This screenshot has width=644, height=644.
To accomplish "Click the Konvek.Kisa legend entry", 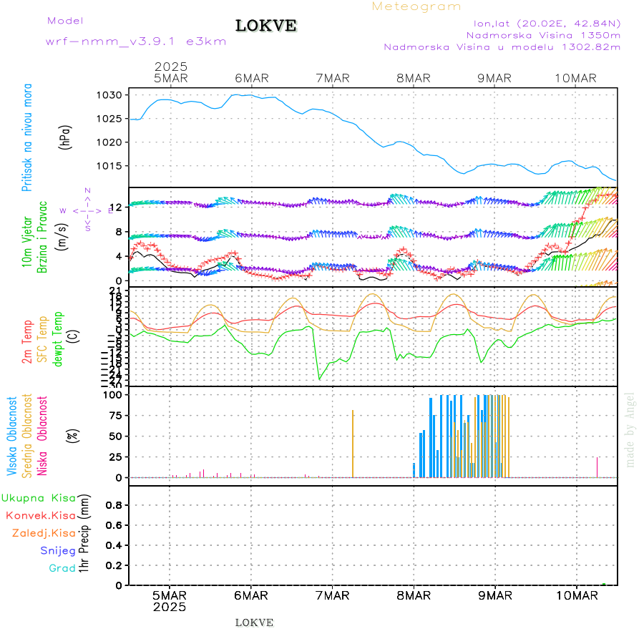I will click(x=41, y=515).
